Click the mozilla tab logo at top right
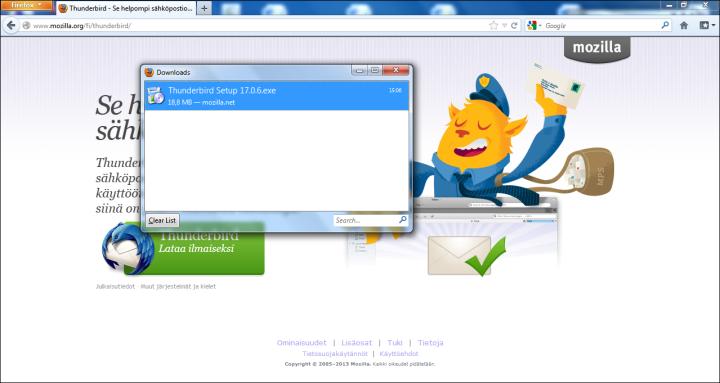 click(597, 48)
